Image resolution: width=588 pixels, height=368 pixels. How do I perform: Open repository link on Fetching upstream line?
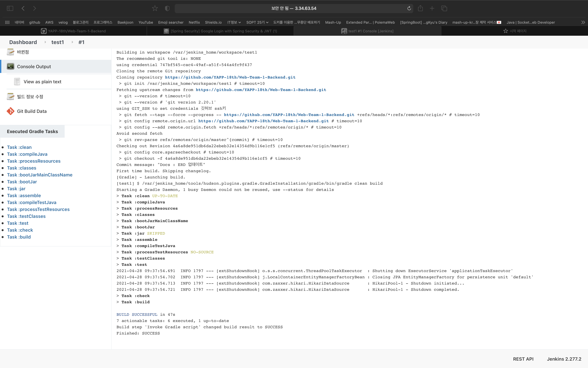click(x=261, y=90)
